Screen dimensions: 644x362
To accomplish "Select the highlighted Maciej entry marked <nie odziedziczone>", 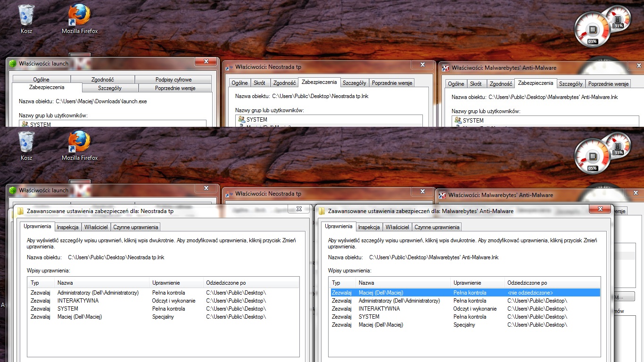I will (x=464, y=293).
